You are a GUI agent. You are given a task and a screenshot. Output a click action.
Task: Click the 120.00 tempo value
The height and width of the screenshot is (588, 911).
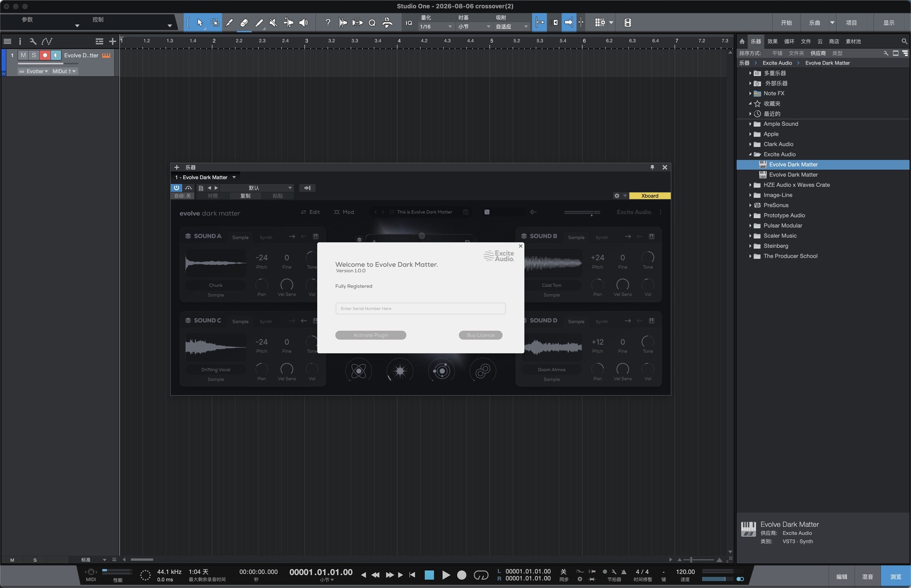pyautogui.click(x=685, y=572)
